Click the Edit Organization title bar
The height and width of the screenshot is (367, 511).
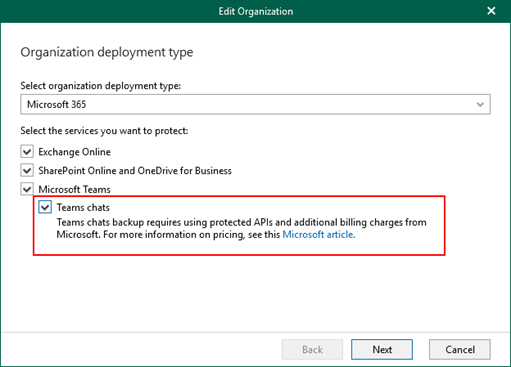[x=255, y=11]
